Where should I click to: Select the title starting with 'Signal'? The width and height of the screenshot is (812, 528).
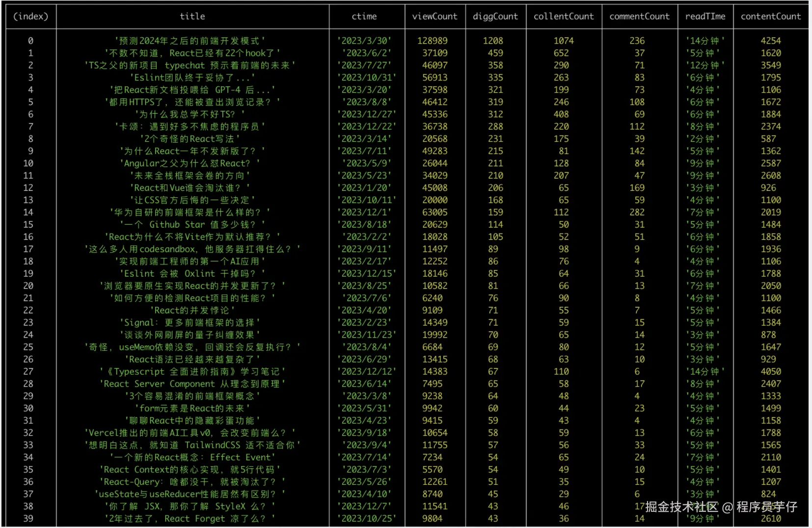pyautogui.click(x=190, y=322)
